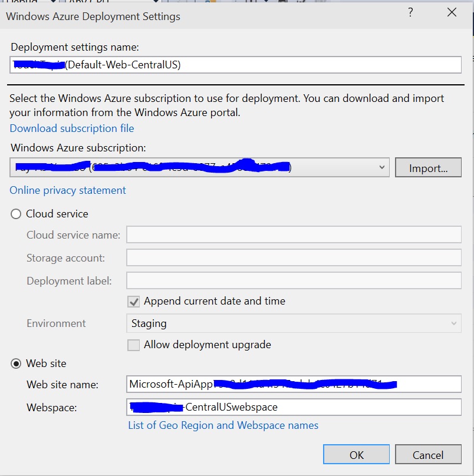The image size is (474, 476).
Task: Close the Windows Azure Deployment Settings dialog
Action: [x=452, y=12]
